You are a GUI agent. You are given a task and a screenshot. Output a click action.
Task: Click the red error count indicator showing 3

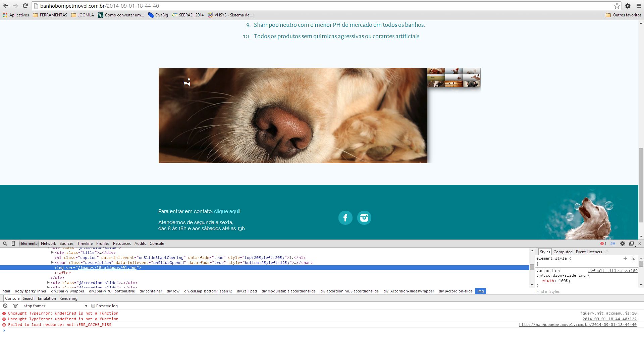point(603,244)
